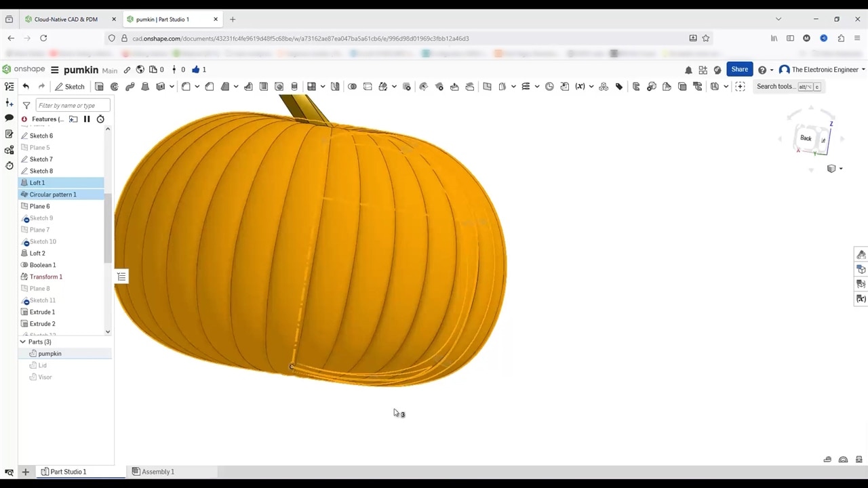The height and width of the screenshot is (488, 868).
Task: Go to the Onshape home logo
Action: pyautogui.click(x=23, y=69)
